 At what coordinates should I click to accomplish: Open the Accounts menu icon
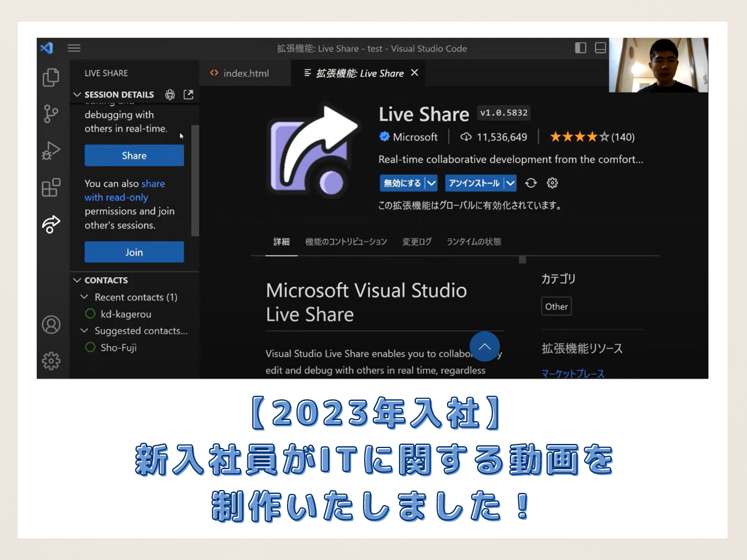51,324
